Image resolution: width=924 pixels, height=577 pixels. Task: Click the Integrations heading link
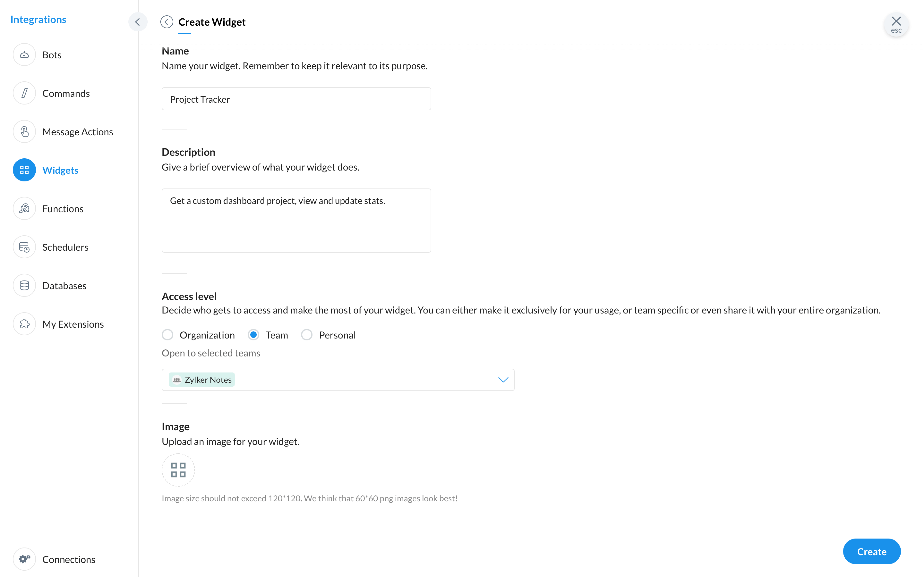38,19
